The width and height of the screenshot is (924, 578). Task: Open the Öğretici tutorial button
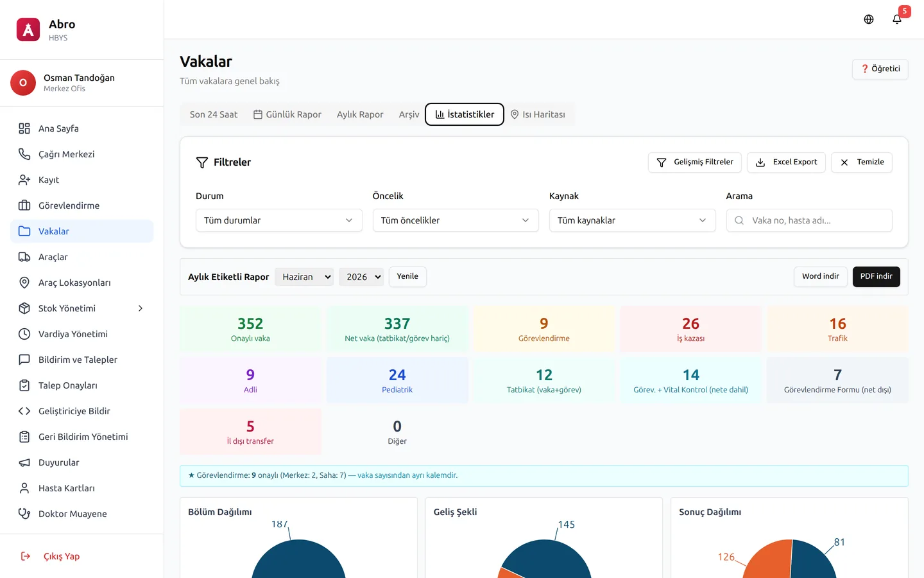(880, 69)
